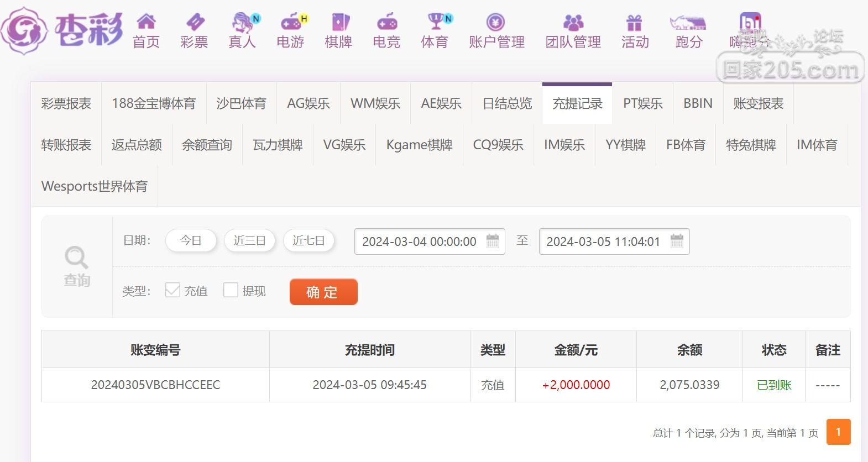This screenshot has width=868, height=462.
Task: Choose the 近七日 date filter
Action: pos(308,240)
